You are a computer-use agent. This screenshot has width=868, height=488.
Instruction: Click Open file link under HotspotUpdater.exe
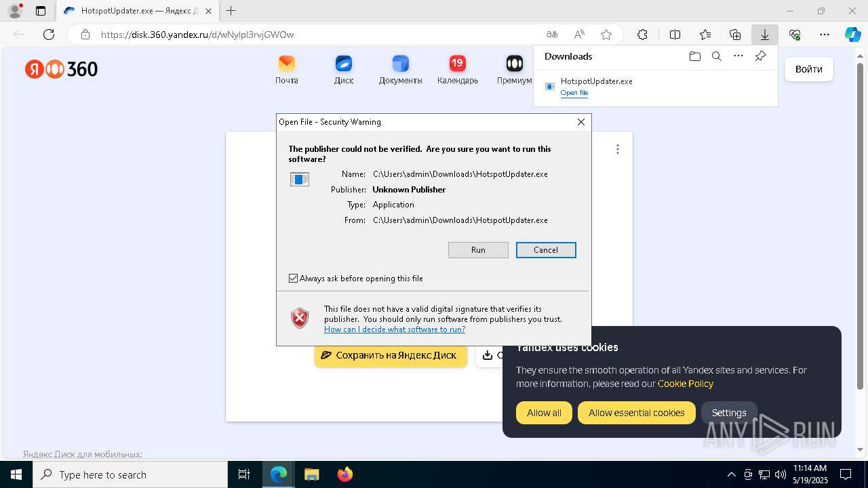click(574, 93)
